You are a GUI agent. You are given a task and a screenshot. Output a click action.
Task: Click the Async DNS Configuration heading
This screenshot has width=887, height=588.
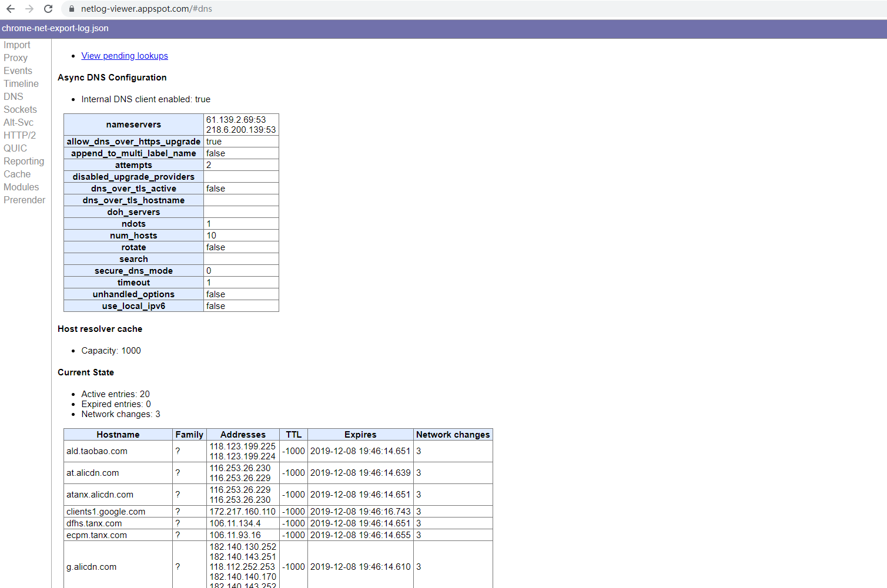[112, 78]
